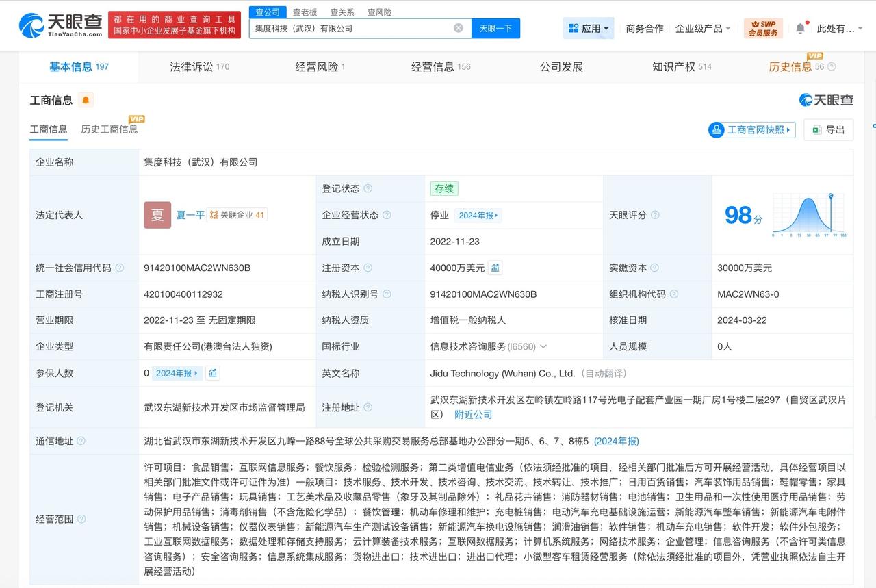The image size is (876, 588).
Task: Click the Excel export icon beside 导出
Action: [x=817, y=129]
